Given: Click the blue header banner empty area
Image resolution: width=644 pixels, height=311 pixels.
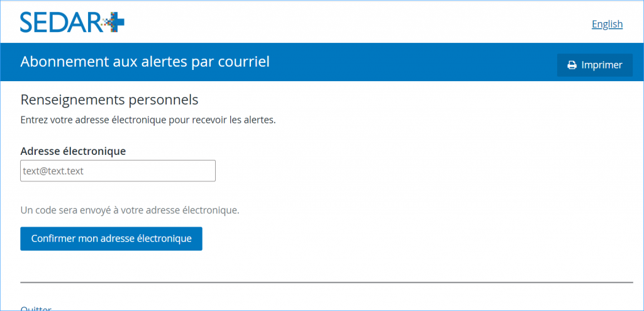Looking at the screenshot, I should click(x=411, y=62).
